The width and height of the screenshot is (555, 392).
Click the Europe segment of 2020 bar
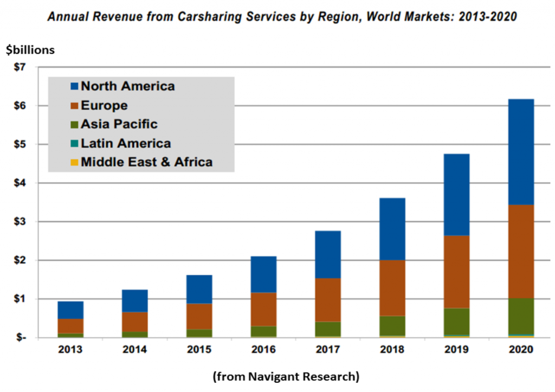coord(517,252)
